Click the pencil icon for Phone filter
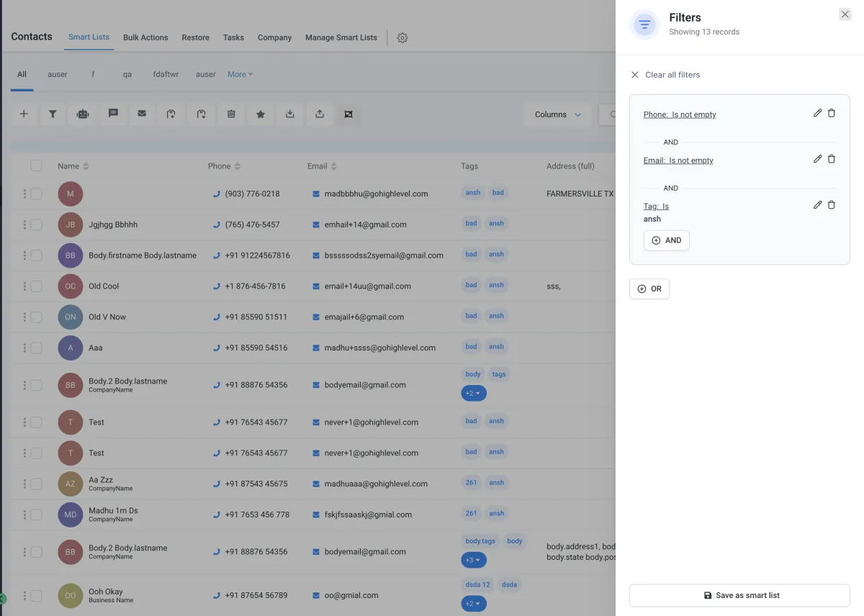864x616 pixels. (x=817, y=114)
